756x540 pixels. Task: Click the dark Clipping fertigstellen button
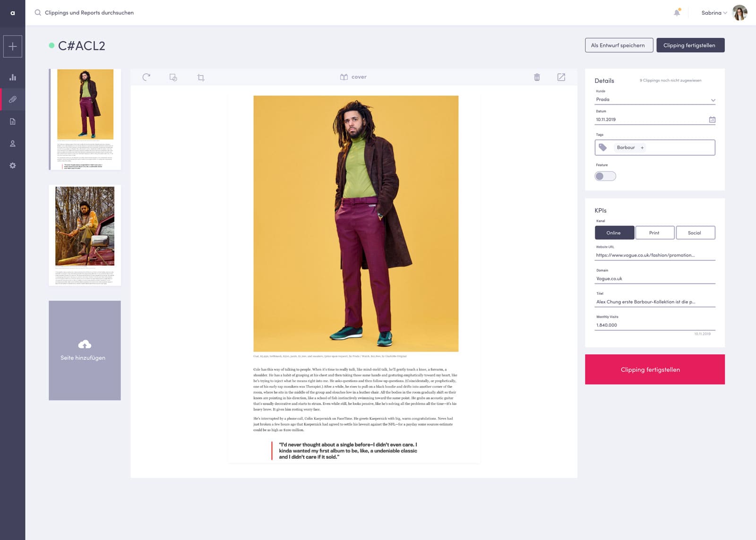point(690,45)
